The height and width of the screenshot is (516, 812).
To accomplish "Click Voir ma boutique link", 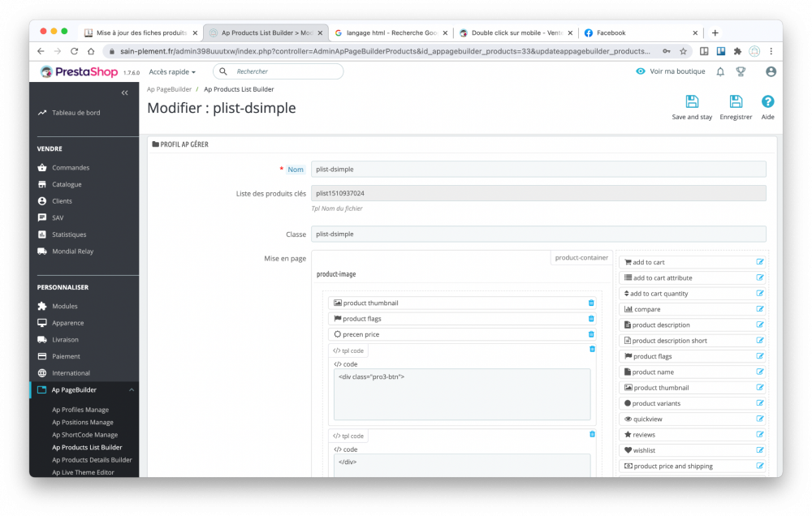I will tap(671, 71).
